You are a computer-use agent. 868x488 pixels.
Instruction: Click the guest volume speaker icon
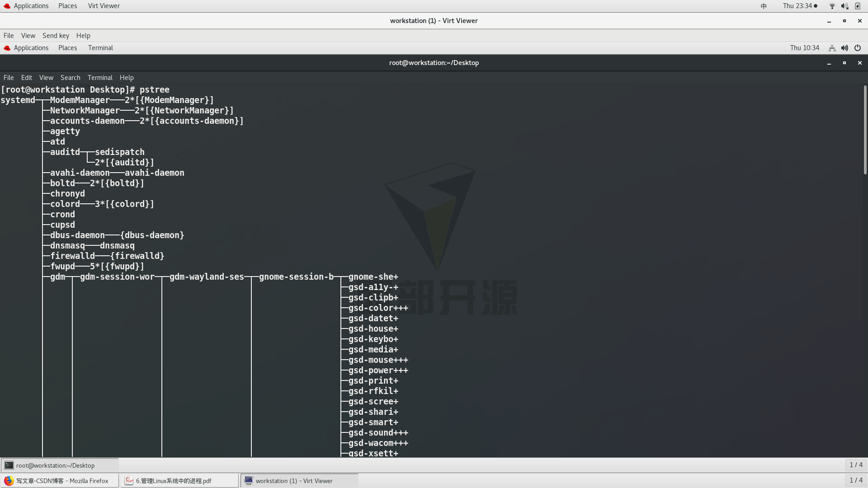[844, 48]
